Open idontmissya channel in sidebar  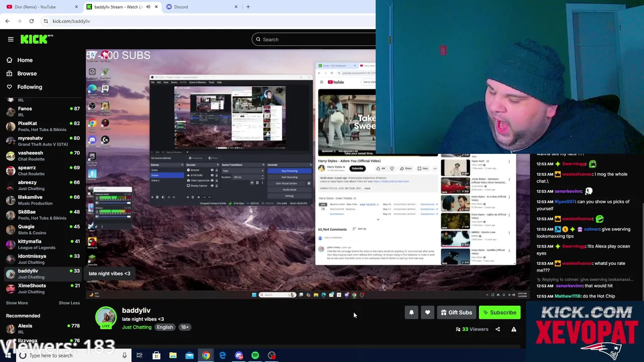pyautogui.click(x=43, y=259)
